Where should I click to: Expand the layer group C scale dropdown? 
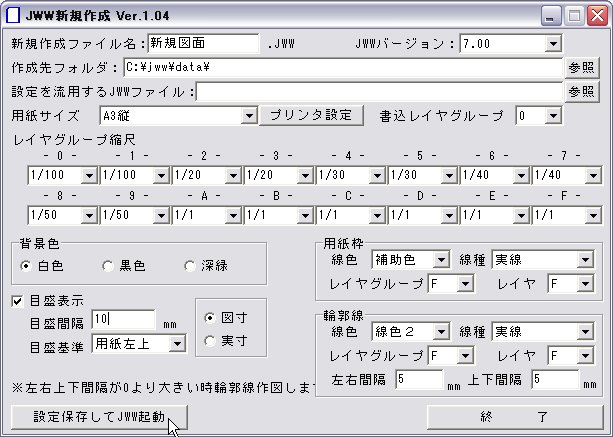pos(377,215)
